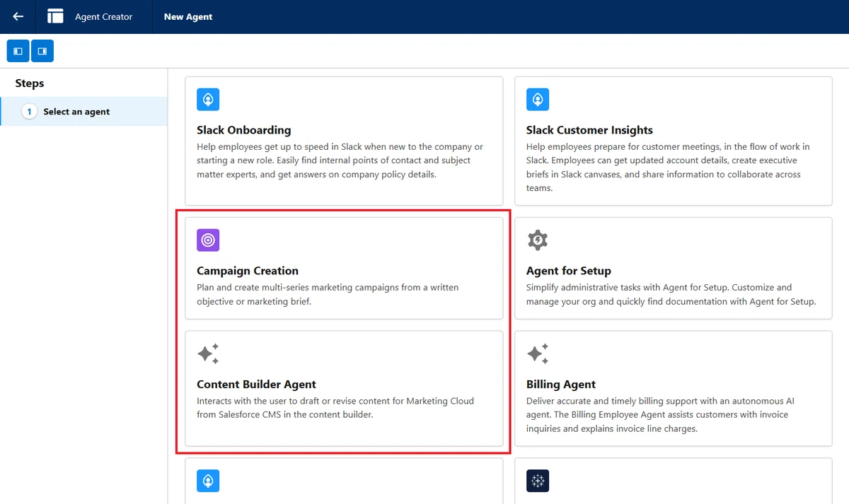This screenshot has height=504, width=849.
Task: Pick the Billing Agent card
Action: (x=674, y=389)
